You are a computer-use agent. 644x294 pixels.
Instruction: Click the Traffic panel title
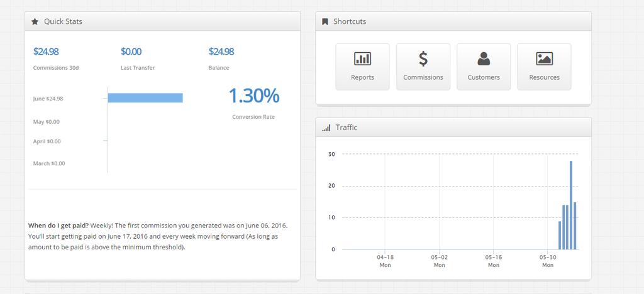click(347, 128)
